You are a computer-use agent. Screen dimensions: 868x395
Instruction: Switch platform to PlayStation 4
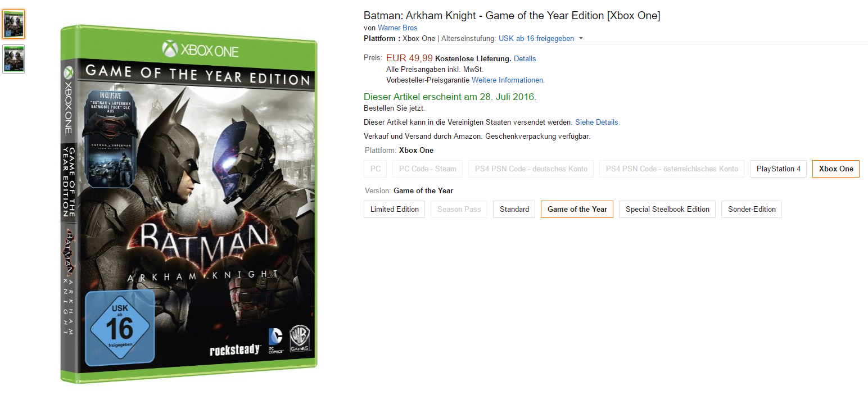point(779,169)
